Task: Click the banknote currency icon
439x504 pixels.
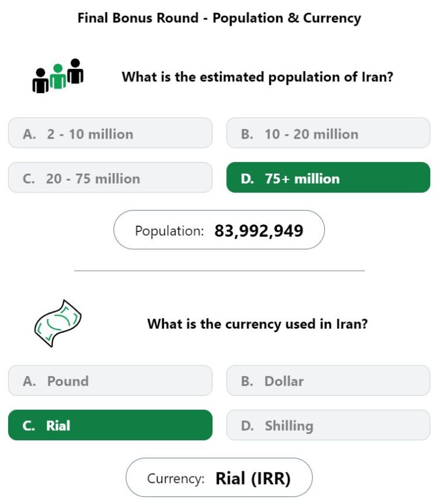Action: [x=57, y=323]
